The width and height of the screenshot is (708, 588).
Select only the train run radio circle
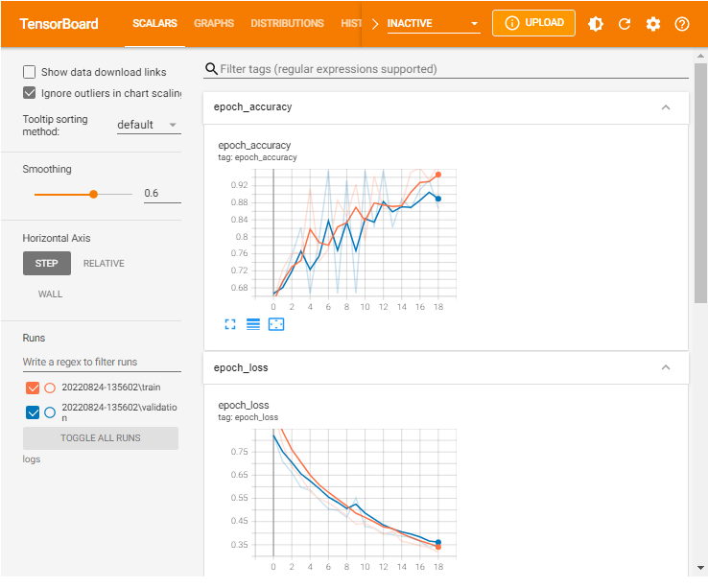click(x=50, y=388)
